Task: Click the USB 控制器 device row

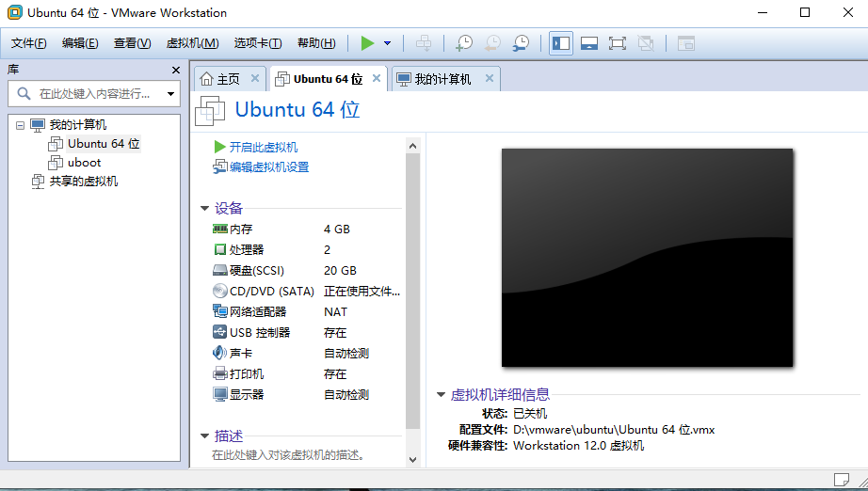Action: (x=306, y=333)
